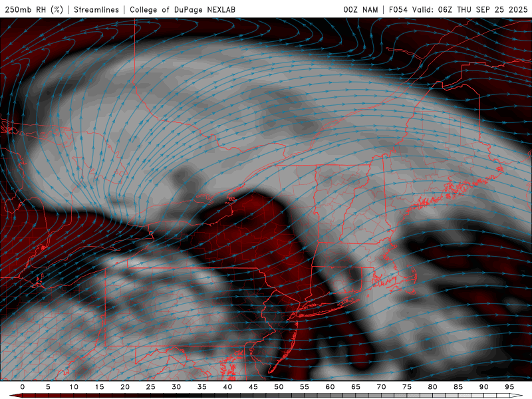The width and height of the screenshot is (532, 399).
Task: Click the '20' colorbar tick label
Action: [125, 387]
